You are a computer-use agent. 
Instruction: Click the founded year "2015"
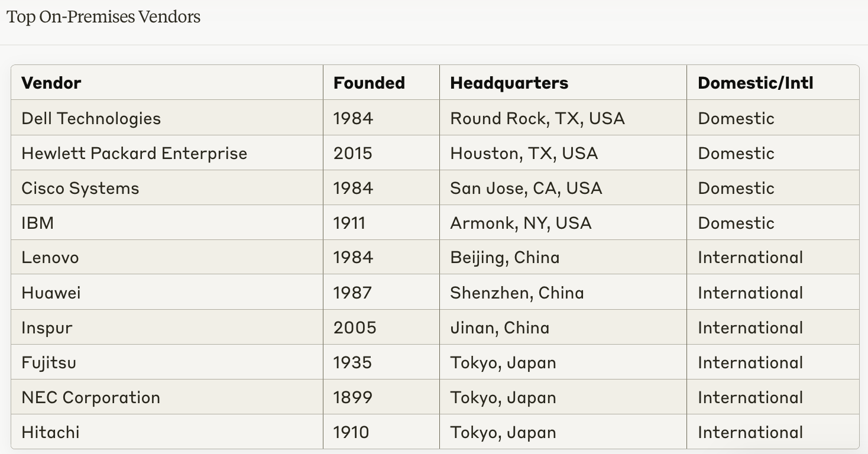353,153
